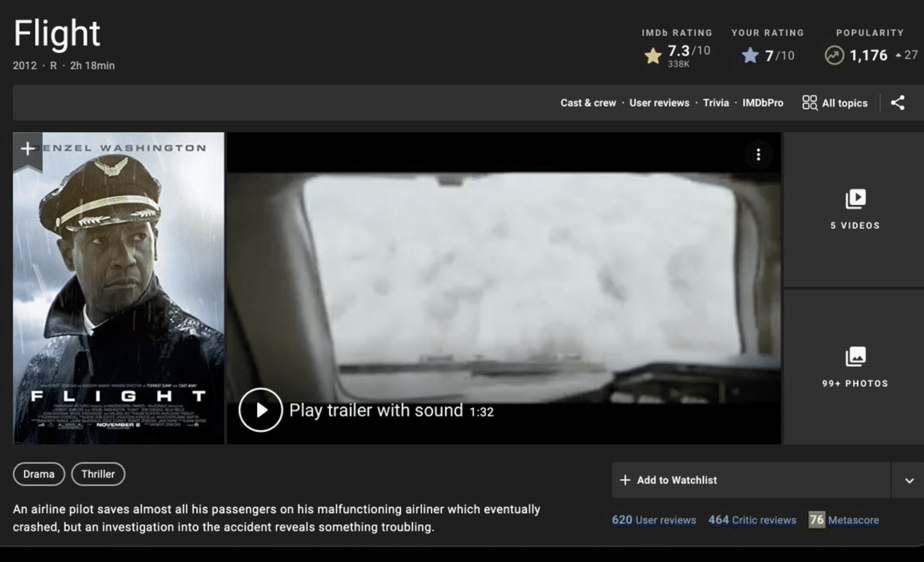The width and height of the screenshot is (924, 562).
Task: Click Add to Watchlist button
Action: coord(751,480)
